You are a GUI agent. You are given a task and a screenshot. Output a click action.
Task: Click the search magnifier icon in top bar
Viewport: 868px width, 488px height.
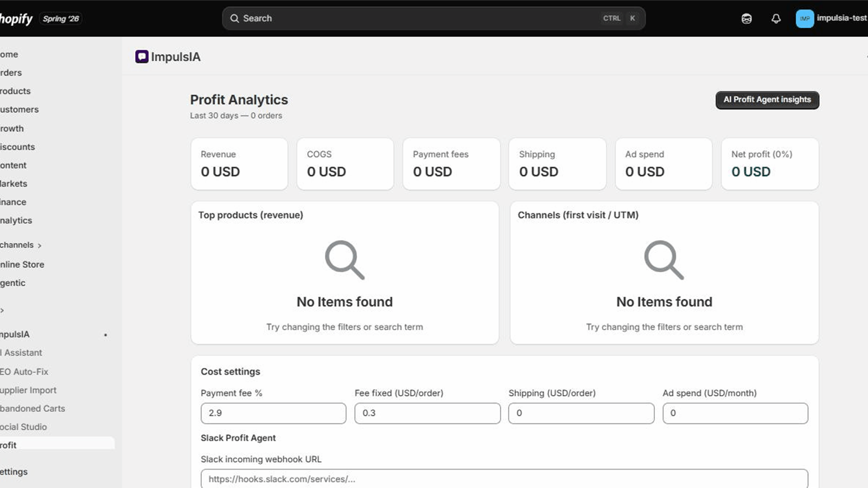coord(234,18)
